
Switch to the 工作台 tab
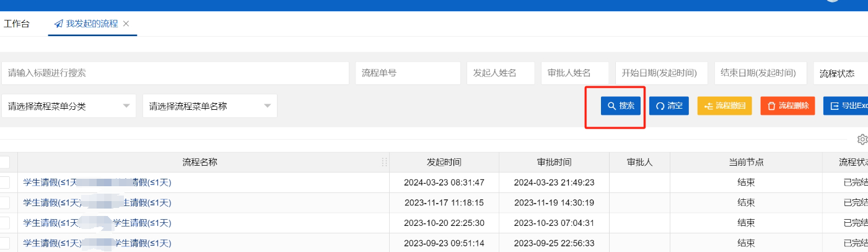pyautogui.click(x=17, y=24)
